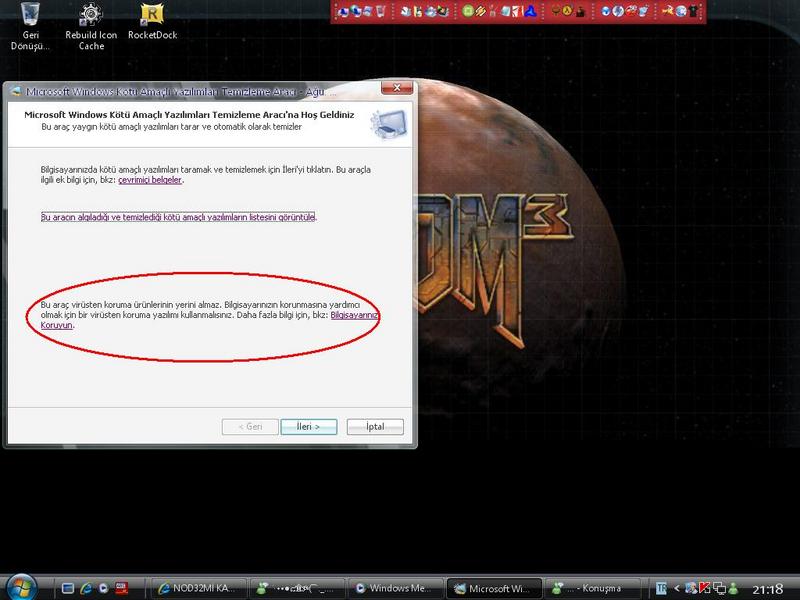
Task: Click the green round icon in the dock
Action: [x=467, y=11]
